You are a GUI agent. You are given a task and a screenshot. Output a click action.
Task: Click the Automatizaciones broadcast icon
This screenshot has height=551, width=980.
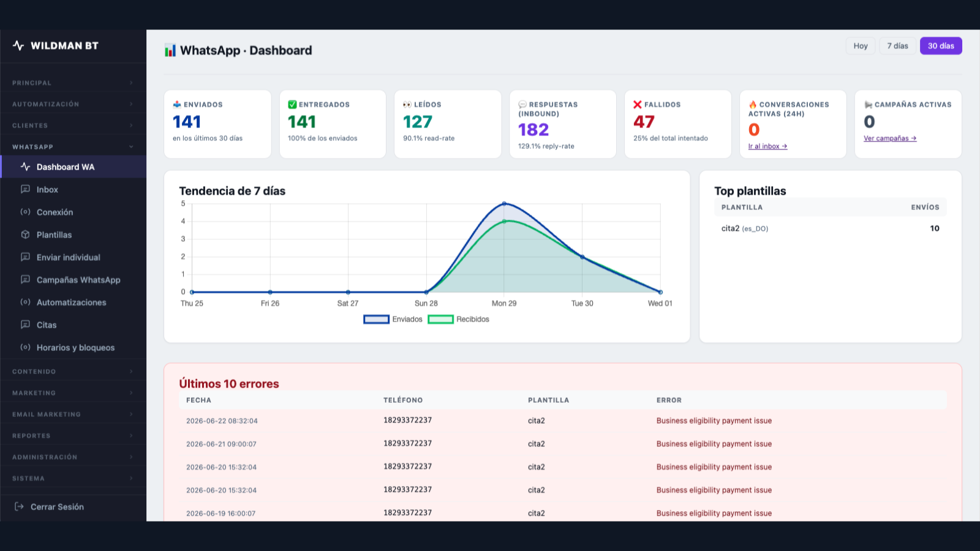coord(25,302)
